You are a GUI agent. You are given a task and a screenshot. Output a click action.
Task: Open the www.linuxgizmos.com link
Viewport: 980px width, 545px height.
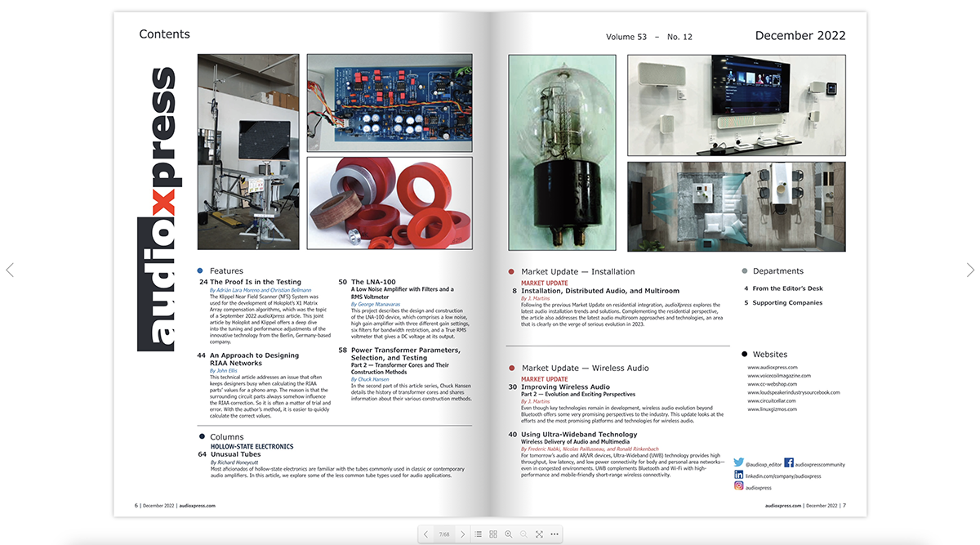[774, 409]
